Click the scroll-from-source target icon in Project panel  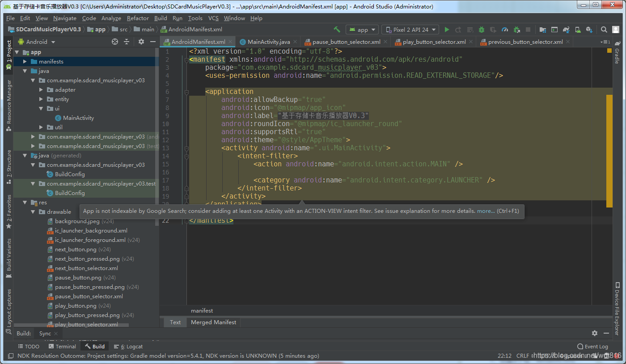tap(115, 42)
